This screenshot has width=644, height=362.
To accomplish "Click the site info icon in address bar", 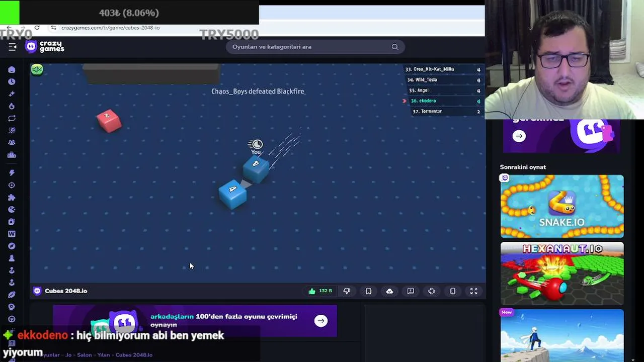I will click(x=54, y=28).
